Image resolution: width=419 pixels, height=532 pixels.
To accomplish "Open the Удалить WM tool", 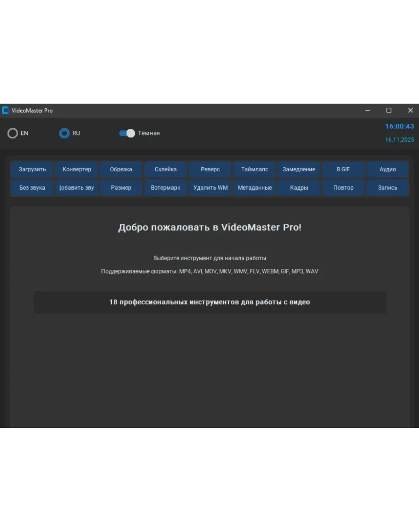I will click(x=210, y=188).
